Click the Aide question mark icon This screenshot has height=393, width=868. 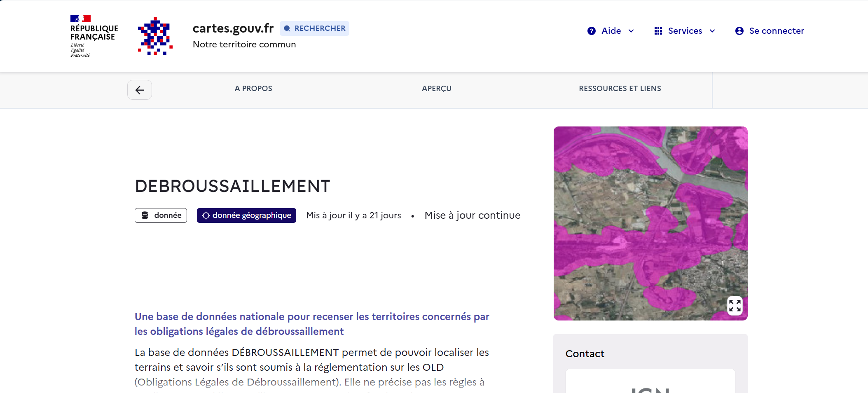[592, 31]
